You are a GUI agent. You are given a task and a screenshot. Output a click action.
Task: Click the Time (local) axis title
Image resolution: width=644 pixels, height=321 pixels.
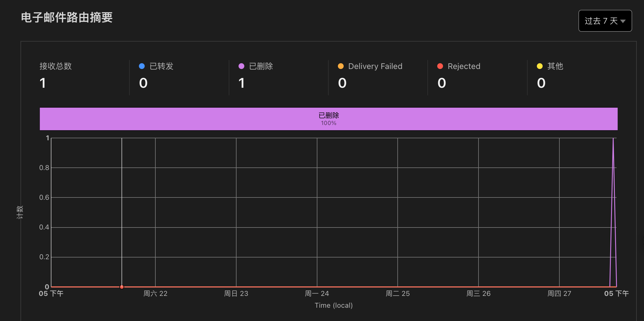point(334,305)
